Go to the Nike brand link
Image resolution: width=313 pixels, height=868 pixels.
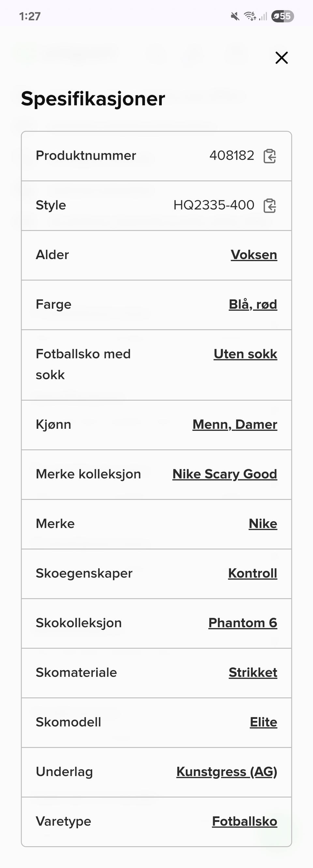[263, 524]
